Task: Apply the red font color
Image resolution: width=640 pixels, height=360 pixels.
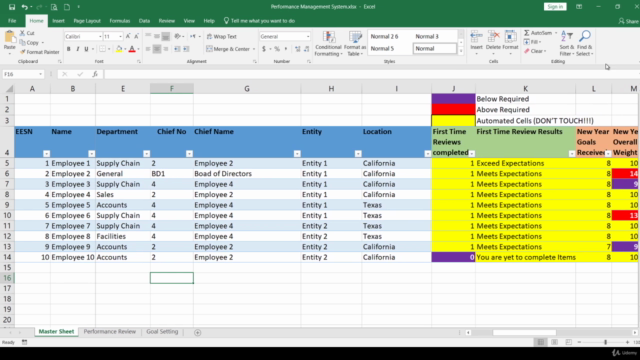Action: click(x=132, y=49)
